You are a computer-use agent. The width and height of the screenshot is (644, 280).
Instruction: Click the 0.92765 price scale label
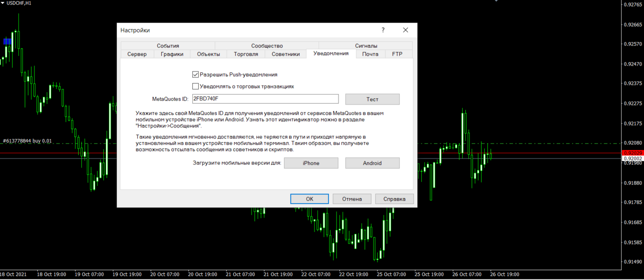coord(633,4)
